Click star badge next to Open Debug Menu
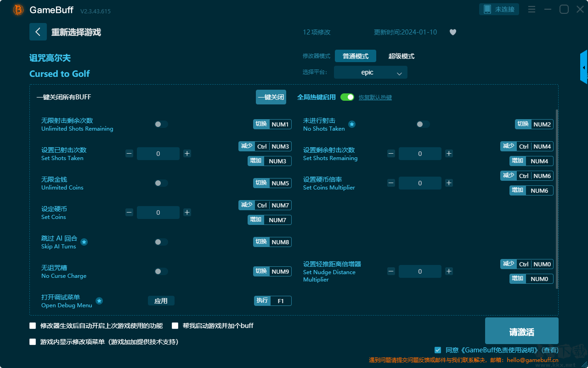This screenshot has width=588, height=368. [x=99, y=301]
